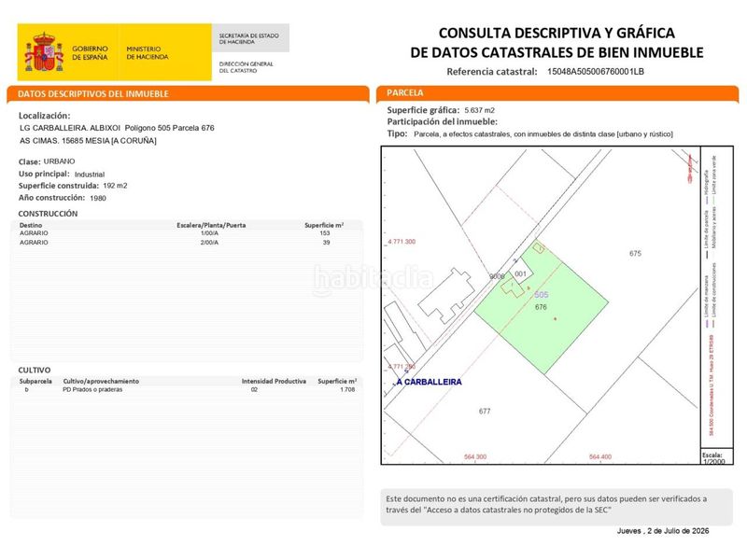Screen dimensions: 747x560
Task: Click construction surface value '153'
Action: pos(325,233)
